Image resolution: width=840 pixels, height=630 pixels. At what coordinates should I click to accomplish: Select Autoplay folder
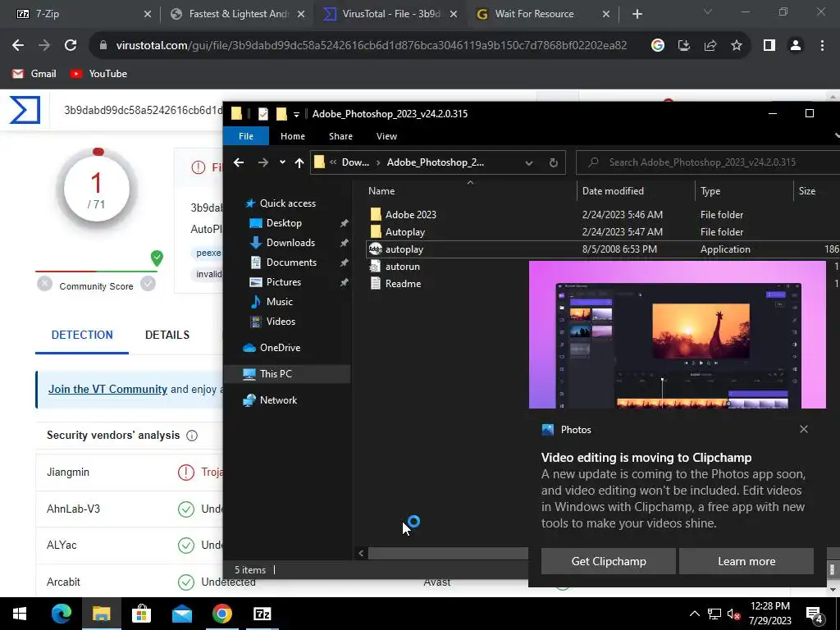point(404,232)
